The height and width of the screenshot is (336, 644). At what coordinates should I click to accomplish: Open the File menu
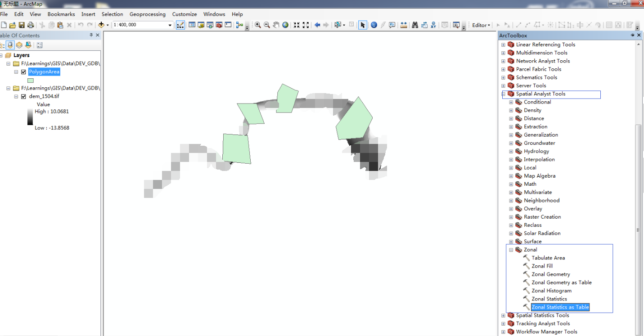pyautogui.click(x=4, y=14)
